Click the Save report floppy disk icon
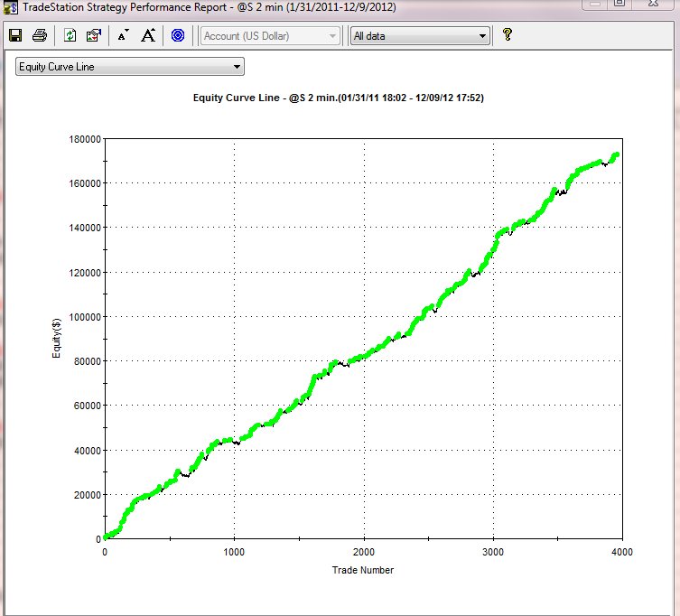Screen dimensions: 680x616 15,36
